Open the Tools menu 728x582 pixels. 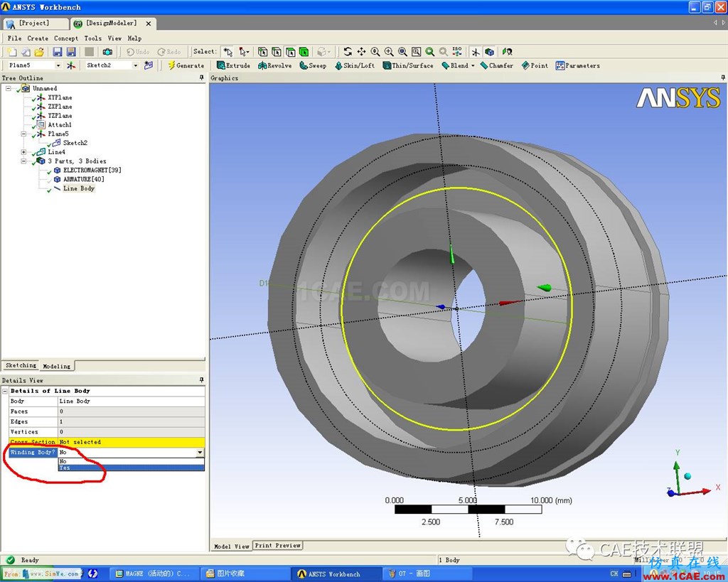click(x=93, y=38)
